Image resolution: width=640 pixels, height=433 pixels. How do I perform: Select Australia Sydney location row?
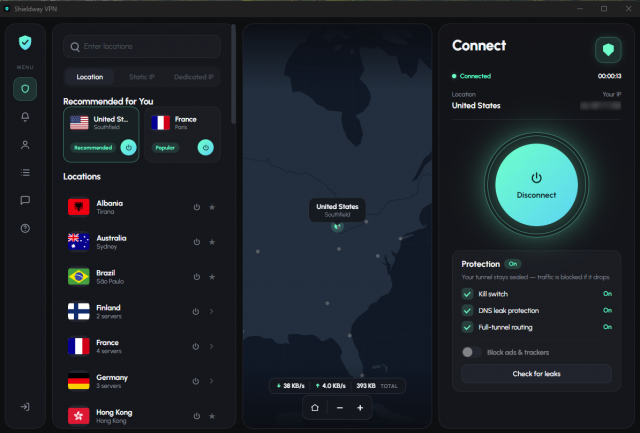(x=142, y=242)
